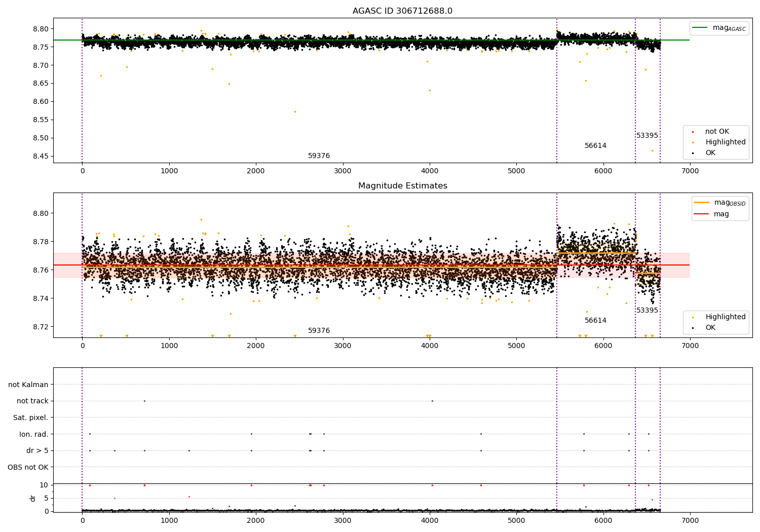
Task: Click the 'OBS not OK' row label
Action: [x=28, y=467]
